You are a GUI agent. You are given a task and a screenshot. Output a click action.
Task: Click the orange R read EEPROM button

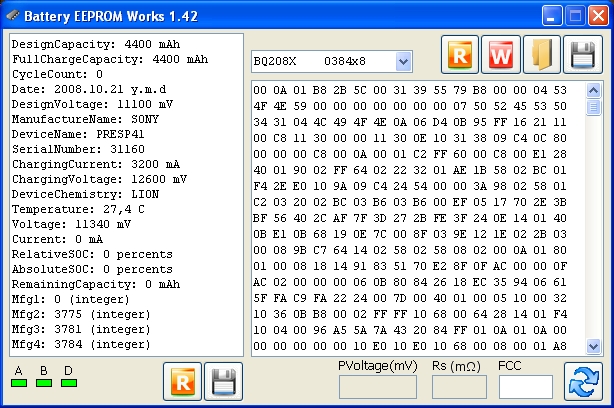[460, 55]
